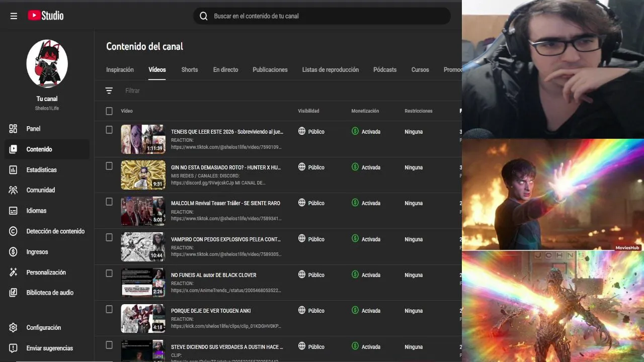The height and width of the screenshot is (362, 644).
Task: Open the TENEIS QUE LEER ESTE 2026 video title
Action: [227, 132]
